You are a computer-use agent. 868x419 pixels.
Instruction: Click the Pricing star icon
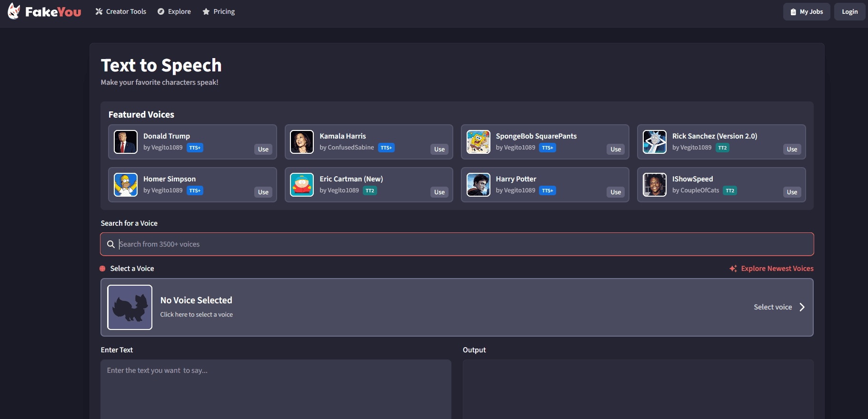click(x=206, y=11)
